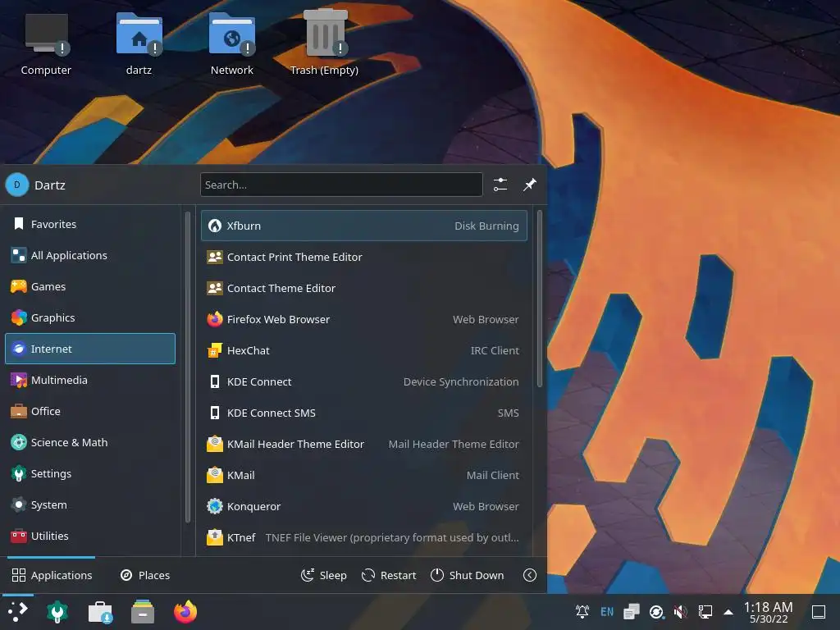
Task: Open the System category
Action: coord(90,504)
